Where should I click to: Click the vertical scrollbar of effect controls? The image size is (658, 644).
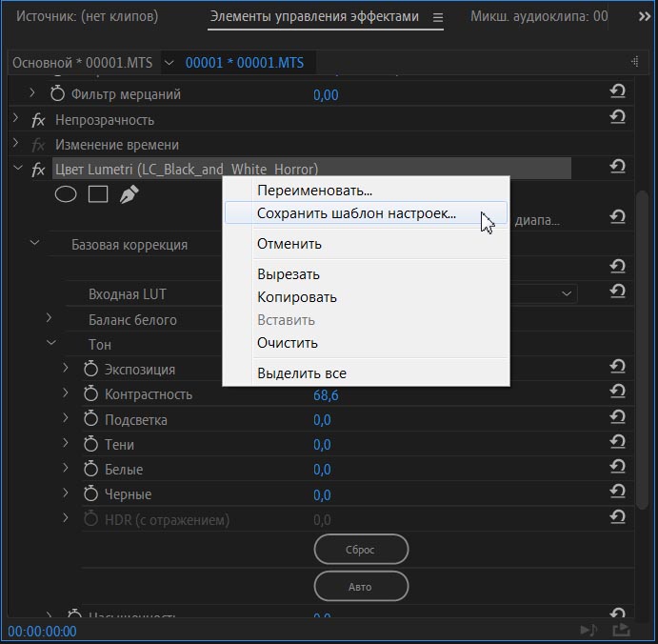[642, 351]
